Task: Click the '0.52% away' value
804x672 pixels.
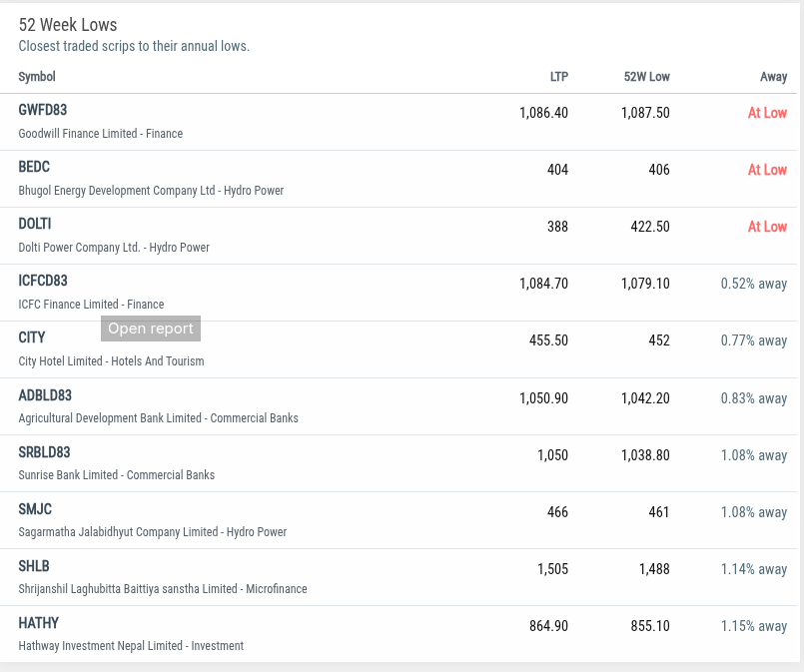Action: coord(754,284)
